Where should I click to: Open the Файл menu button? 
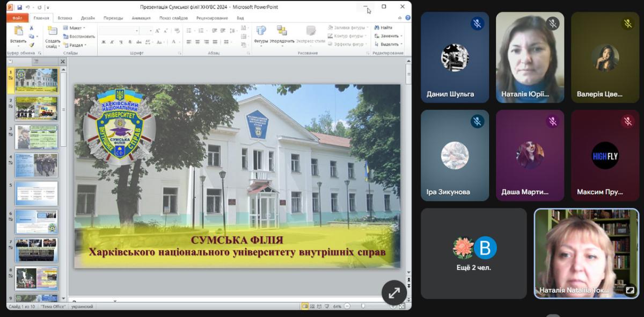17,18
